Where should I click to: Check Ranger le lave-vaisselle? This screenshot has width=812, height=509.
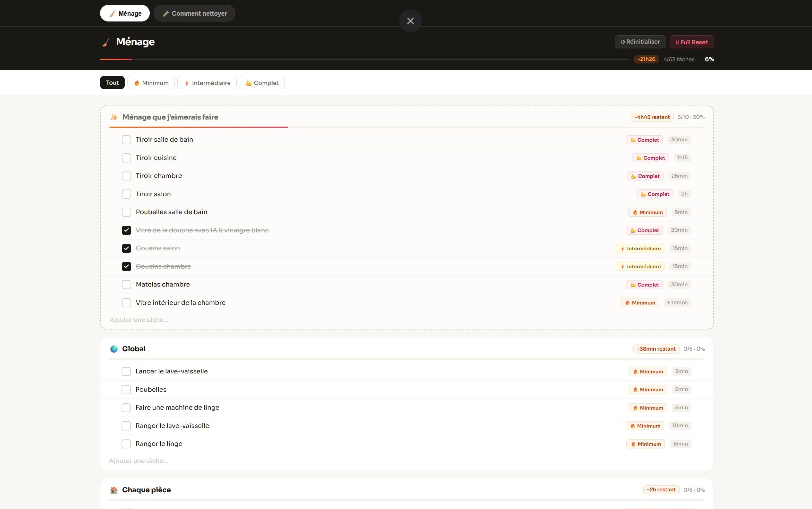pyautogui.click(x=126, y=426)
